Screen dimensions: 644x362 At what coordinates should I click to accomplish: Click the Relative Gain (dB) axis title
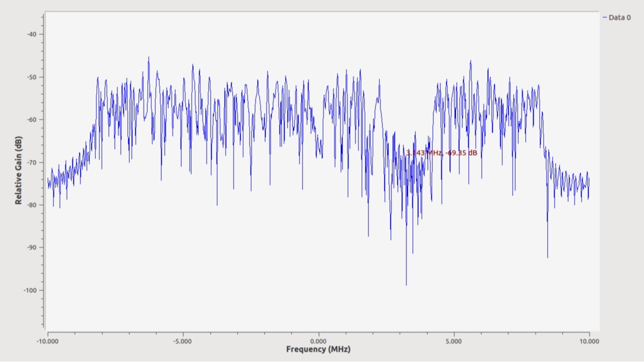click(x=18, y=170)
